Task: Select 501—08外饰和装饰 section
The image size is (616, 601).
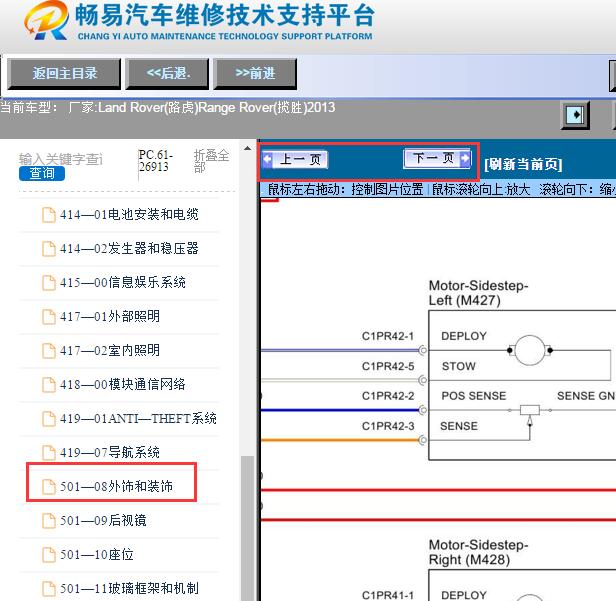Action: 116,486
